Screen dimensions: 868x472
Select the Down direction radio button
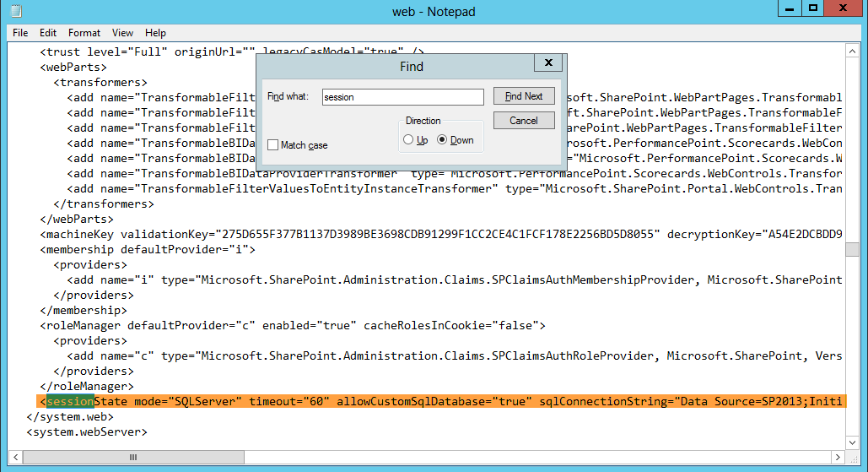point(442,139)
